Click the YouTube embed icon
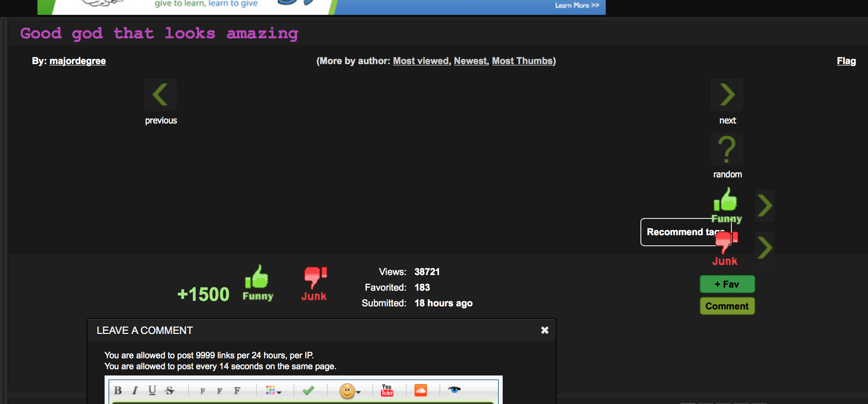 point(387,390)
